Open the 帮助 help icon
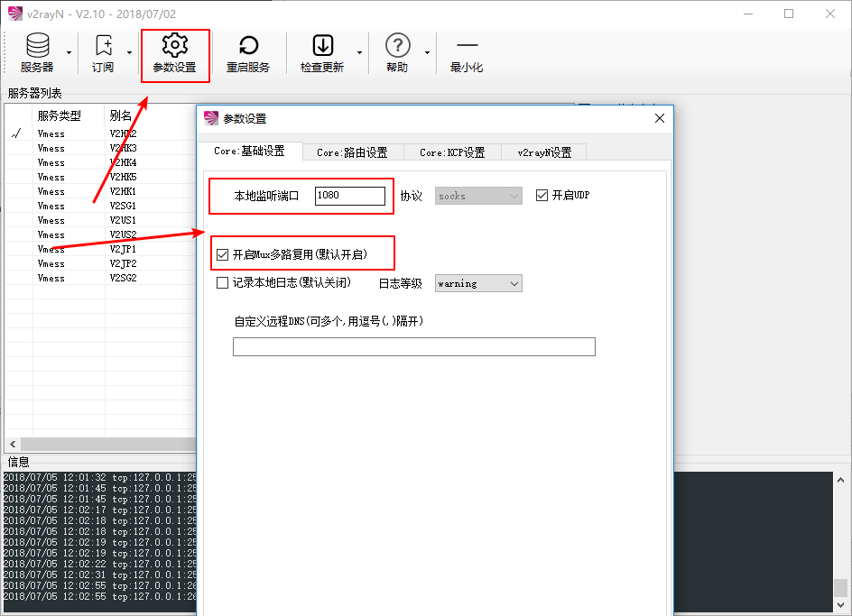852x616 pixels. (398, 46)
